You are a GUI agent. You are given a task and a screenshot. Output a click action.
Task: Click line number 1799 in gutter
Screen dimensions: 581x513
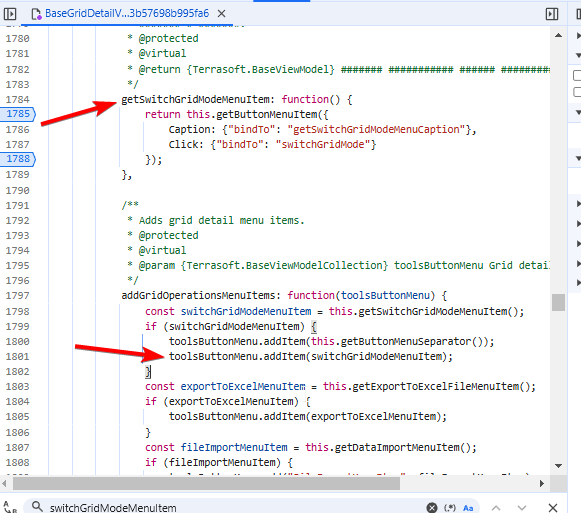(17, 327)
